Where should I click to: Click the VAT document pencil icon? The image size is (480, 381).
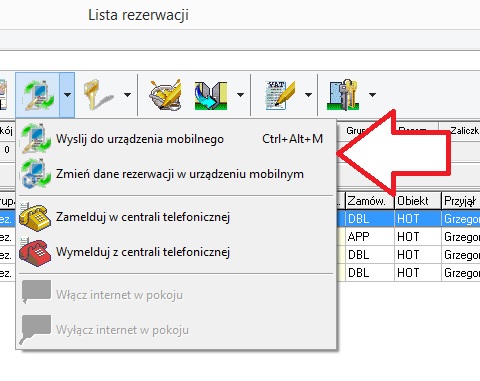(x=279, y=95)
